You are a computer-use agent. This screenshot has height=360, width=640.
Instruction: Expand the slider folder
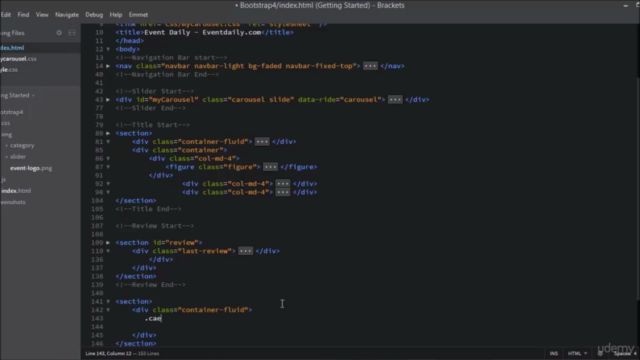[x=7, y=157]
